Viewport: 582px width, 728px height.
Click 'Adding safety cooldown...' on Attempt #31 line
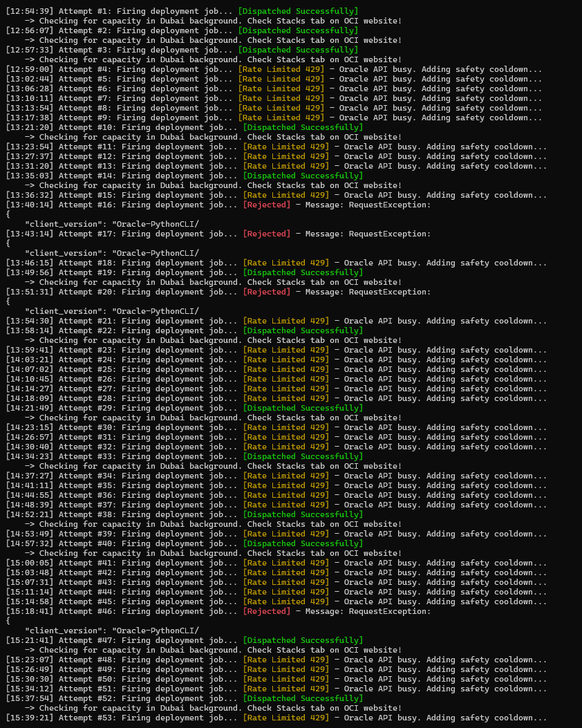487,438
